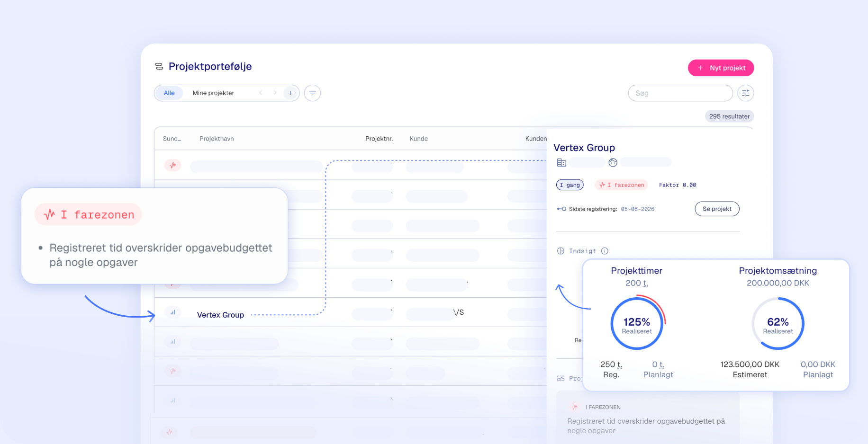Click the Se projekt button

click(717, 209)
